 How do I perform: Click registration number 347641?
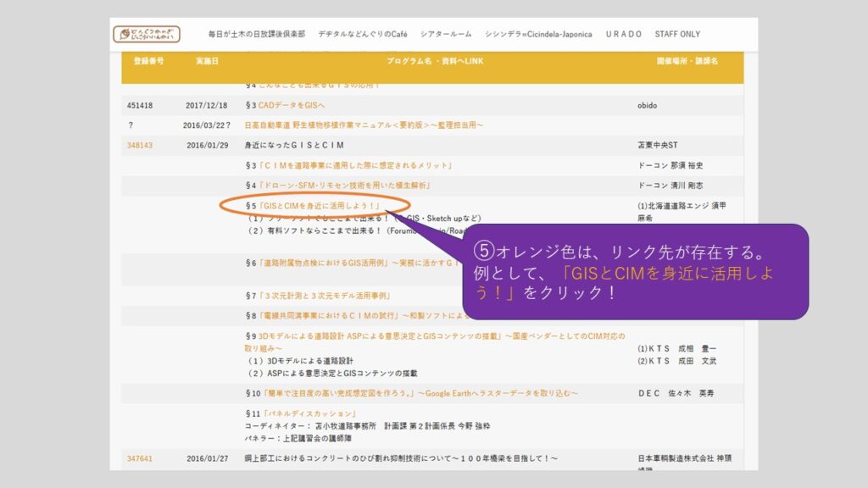140,458
